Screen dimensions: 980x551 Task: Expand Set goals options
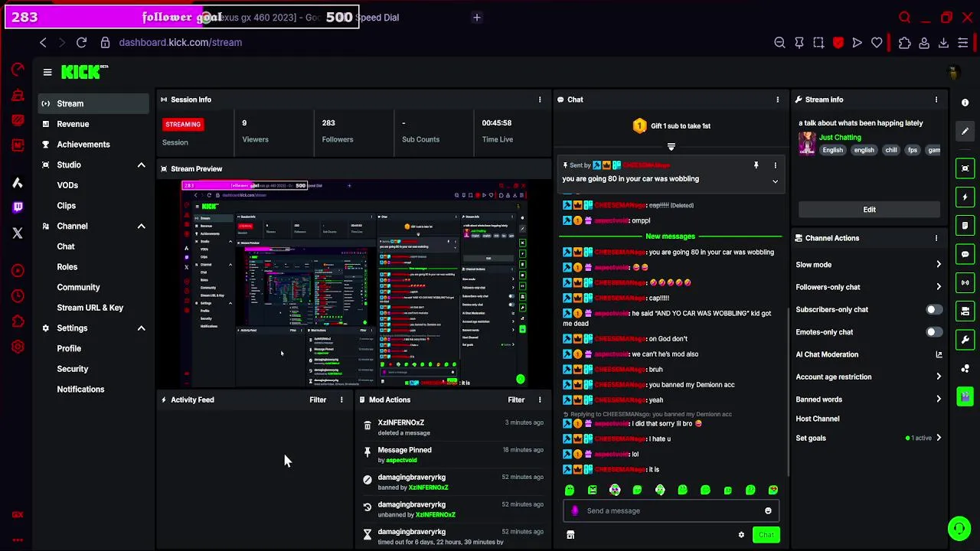point(939,438)
